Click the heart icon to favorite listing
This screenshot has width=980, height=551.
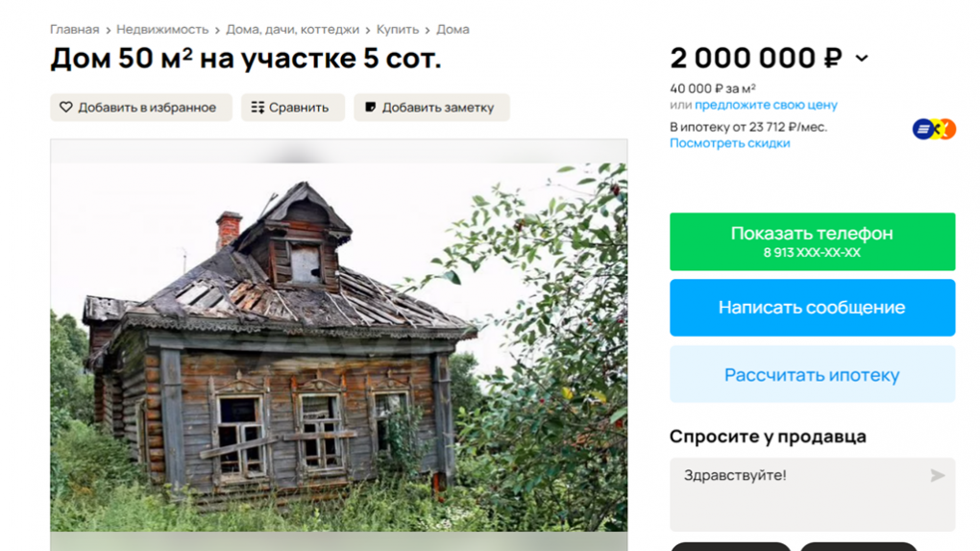66,107
